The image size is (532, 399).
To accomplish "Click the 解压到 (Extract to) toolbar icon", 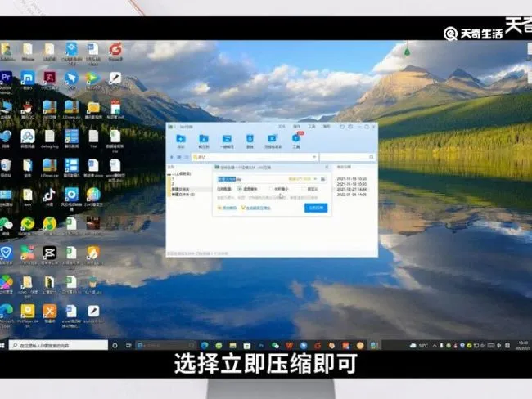I will coord(204,141).
